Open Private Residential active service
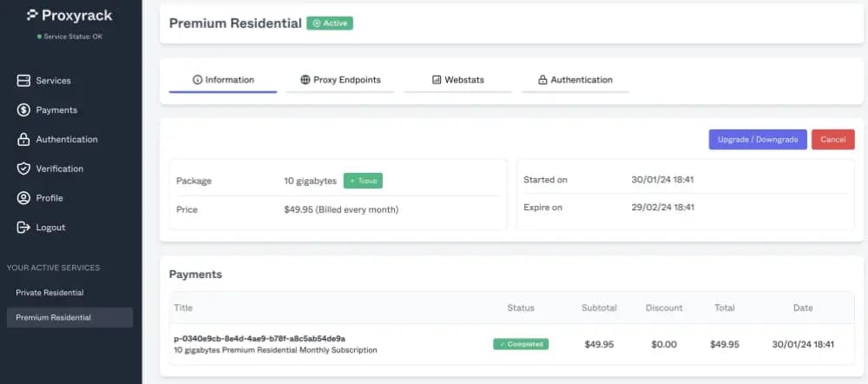This screenshot has height=384, width=868. point(49,293)
